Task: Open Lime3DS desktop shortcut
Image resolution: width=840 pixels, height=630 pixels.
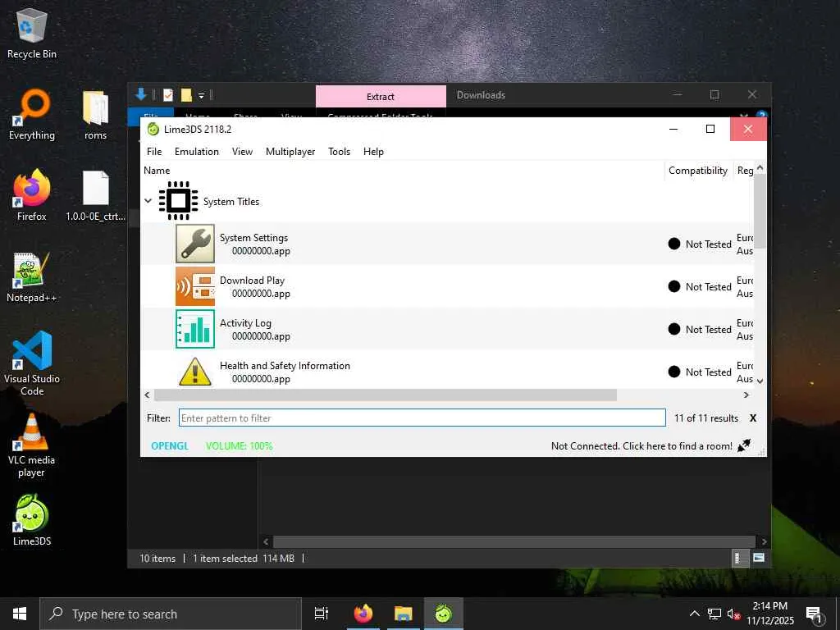Action: point(32,520)
